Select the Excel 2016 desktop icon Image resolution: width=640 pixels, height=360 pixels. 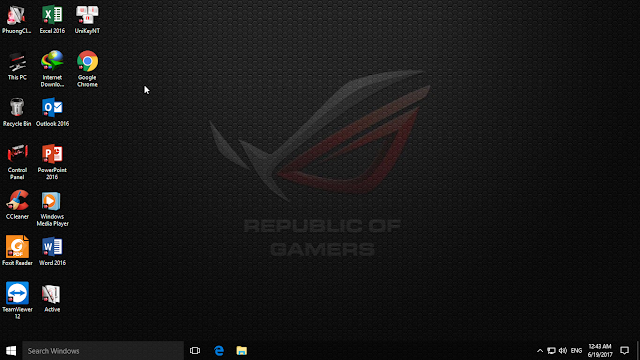click(x=52, y=19)
